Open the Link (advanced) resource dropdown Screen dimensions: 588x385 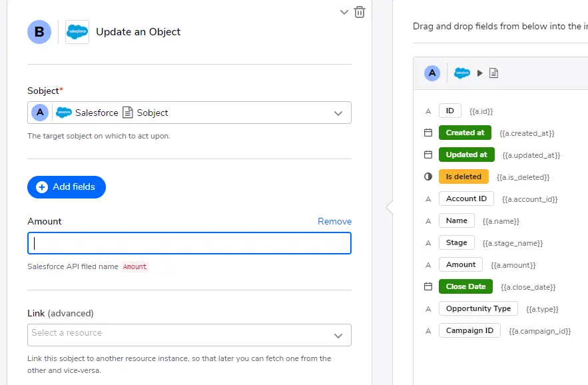pyautogui.click(x=340, y=335)
